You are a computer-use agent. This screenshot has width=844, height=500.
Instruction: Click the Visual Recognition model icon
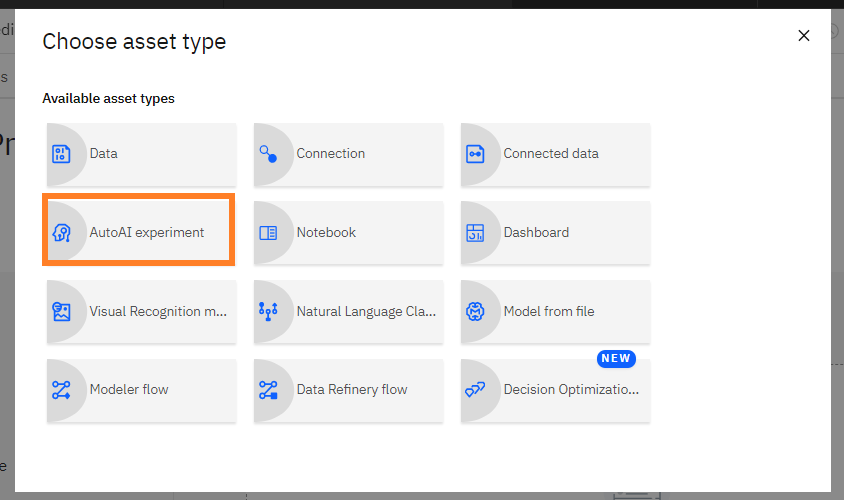61,312
